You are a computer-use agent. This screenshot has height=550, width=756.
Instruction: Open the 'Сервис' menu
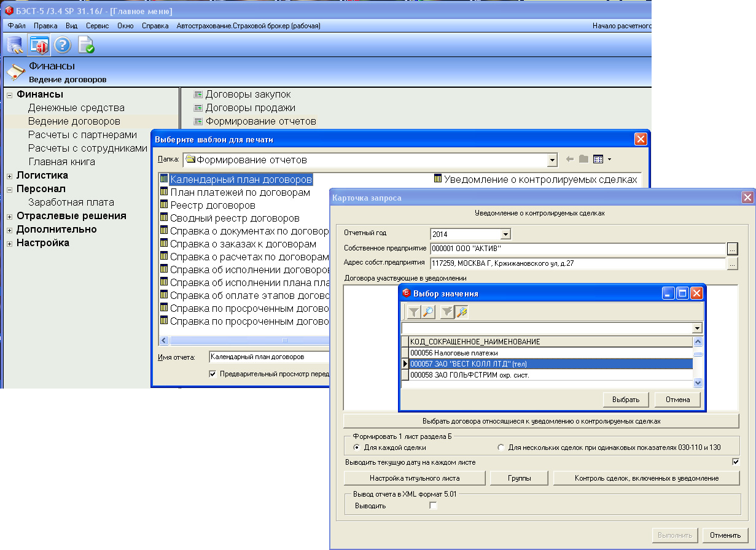click(x=97, y=26)
